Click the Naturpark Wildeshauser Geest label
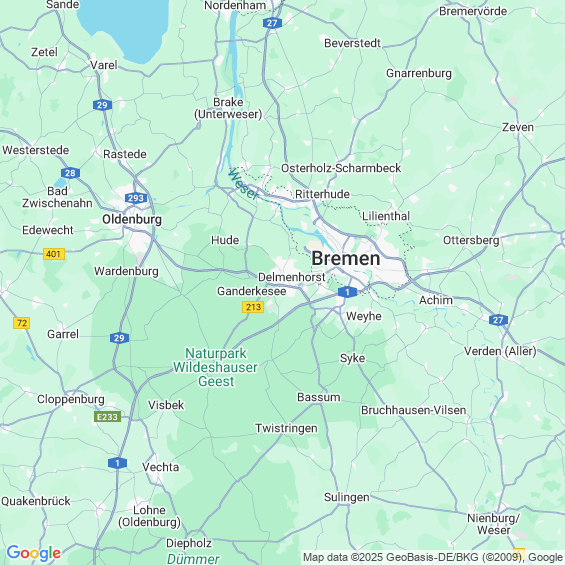This screenshot has width=565, height=565. [x=215, y=367]
